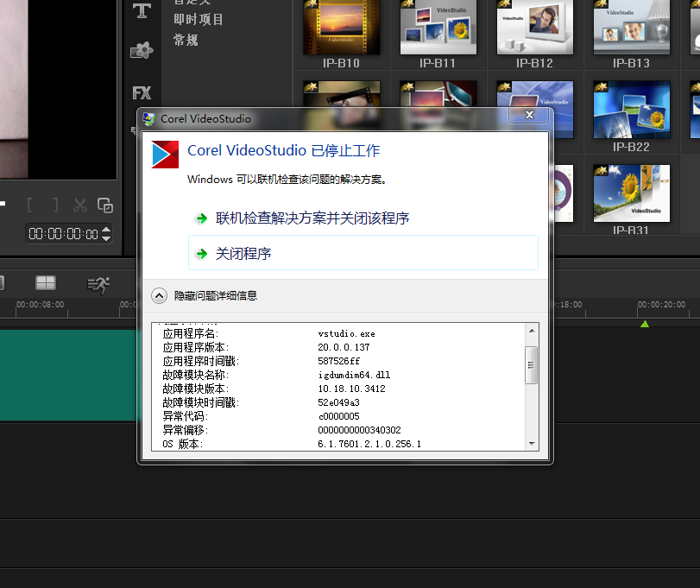Screen dimensions: 700x588
Task: Select the IP-B10 template thumbnail
Action: pyautogui.click(x=342, y=28)
